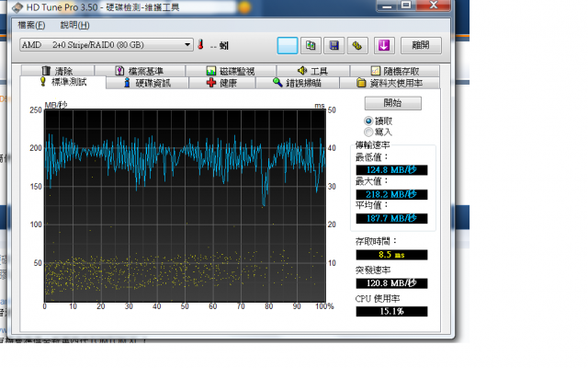Viewport: 588px width, 368px height.
Task: Click the blue info icon on 硬碟資訊 tab
Action: pyautogui.click(x=127, y=83)
